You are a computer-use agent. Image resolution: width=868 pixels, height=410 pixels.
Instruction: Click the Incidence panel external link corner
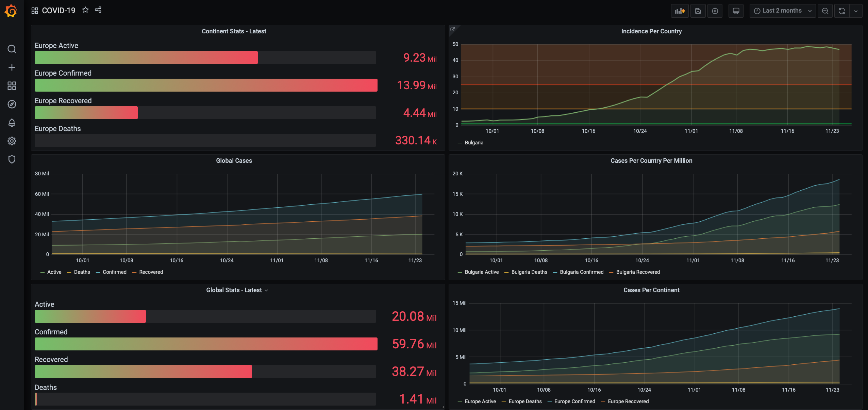click(x=453, y=29)
